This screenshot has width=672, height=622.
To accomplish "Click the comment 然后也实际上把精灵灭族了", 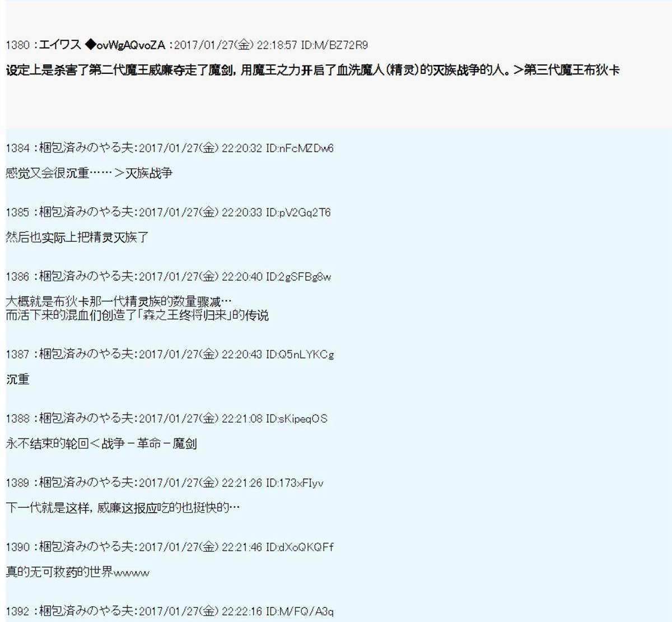I will 77,238.
